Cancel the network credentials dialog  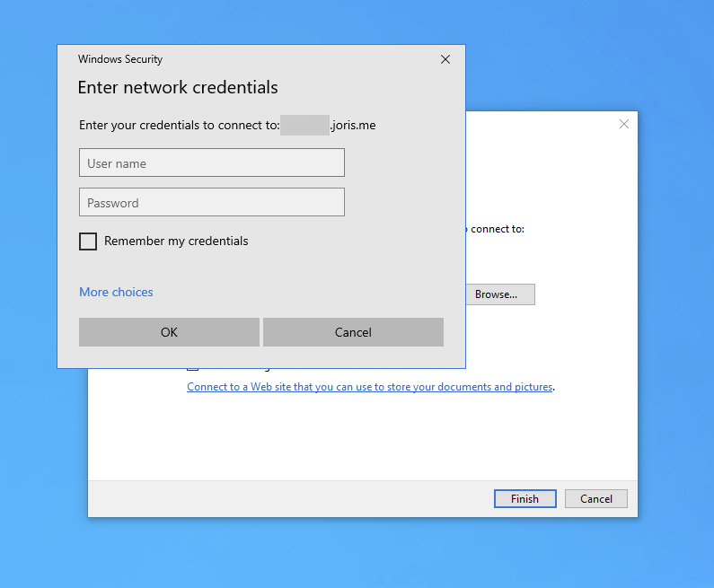pos(353,332)
